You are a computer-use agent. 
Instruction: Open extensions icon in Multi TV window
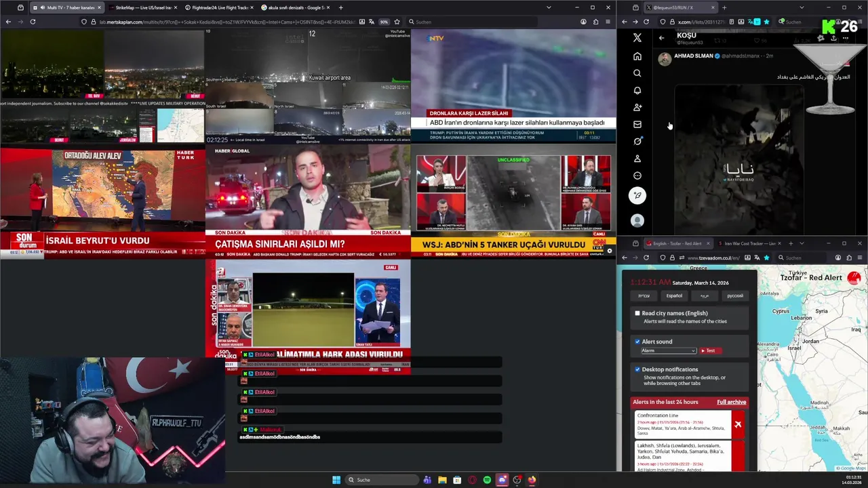(x=595, y=22)
